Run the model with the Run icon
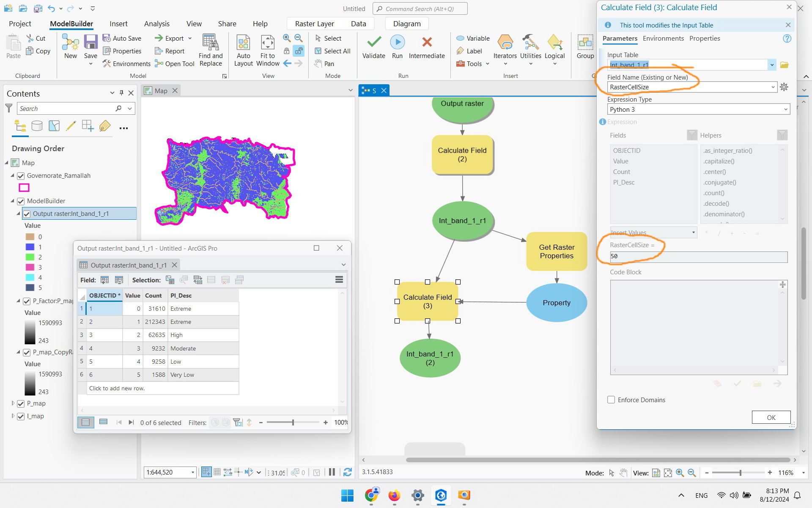Viewport: 812px width, 508px height. [x=397, y=42]
